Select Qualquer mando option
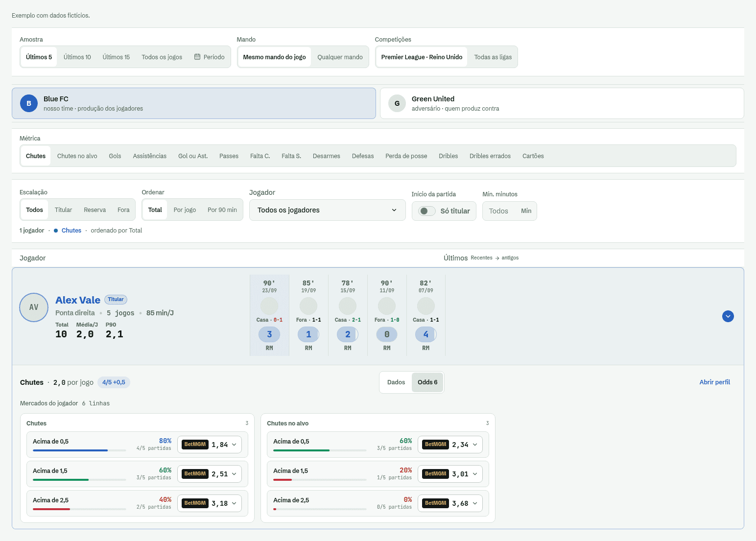This screenshot has height=541, width=756. pyautogui.click(x=340, y=57)
